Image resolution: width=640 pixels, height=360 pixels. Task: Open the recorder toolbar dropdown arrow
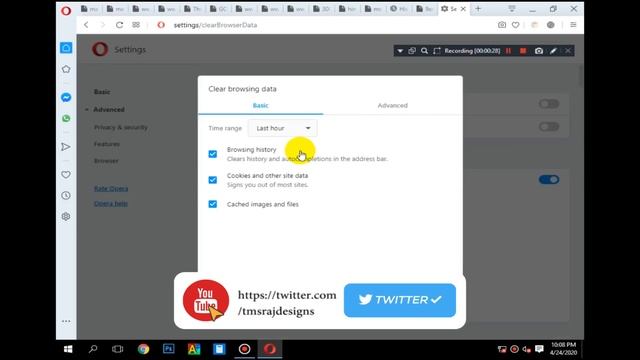point(400,51)
